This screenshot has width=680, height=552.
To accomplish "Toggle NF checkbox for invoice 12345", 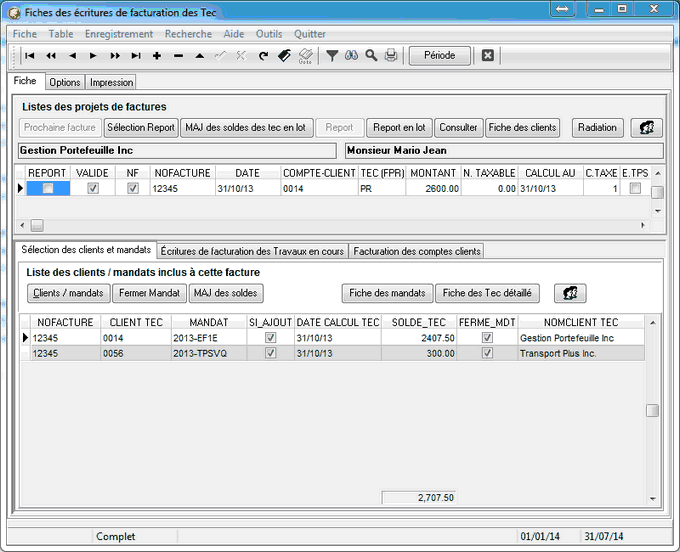I will [x=133, y=188].
